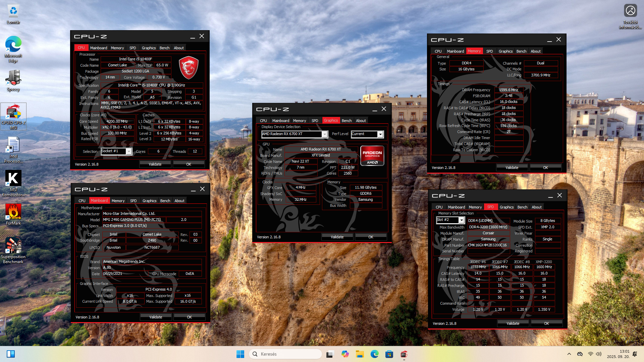Open the Microsoft Store taskbar icon
The width and height of the screenshot is (644, 362).
[x=389, y=354]
